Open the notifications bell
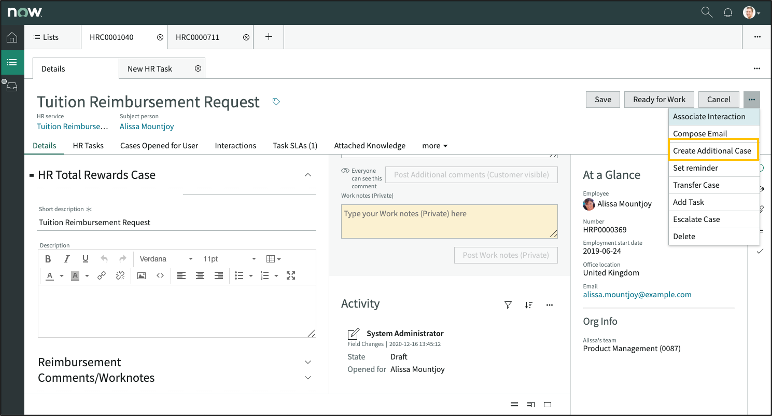772x416 pixels. [728, 12]
